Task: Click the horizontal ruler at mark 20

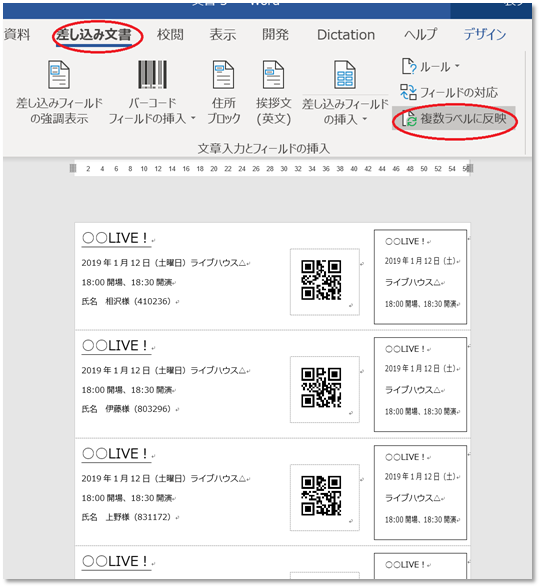Action: tap(214, 169)
